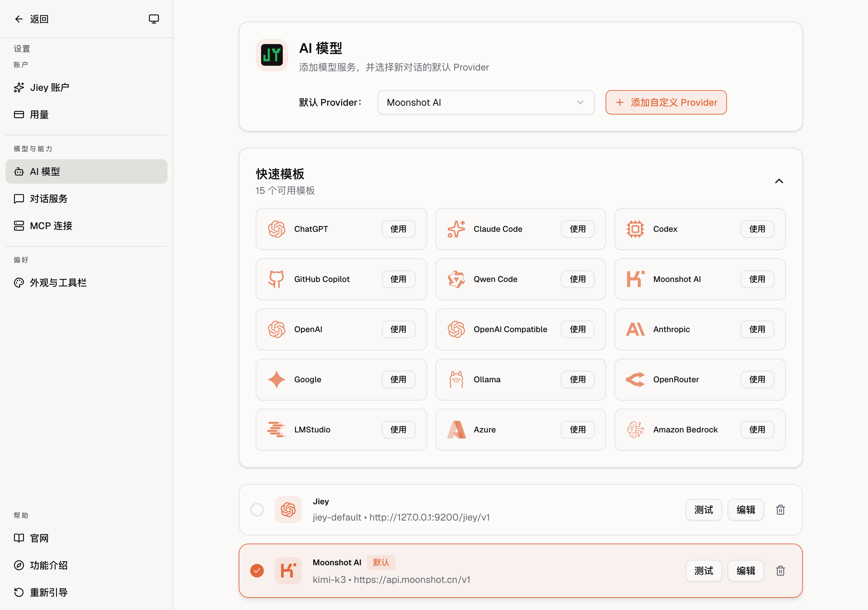
Task: Use the Azure template
Action: [x=578, y=430]
